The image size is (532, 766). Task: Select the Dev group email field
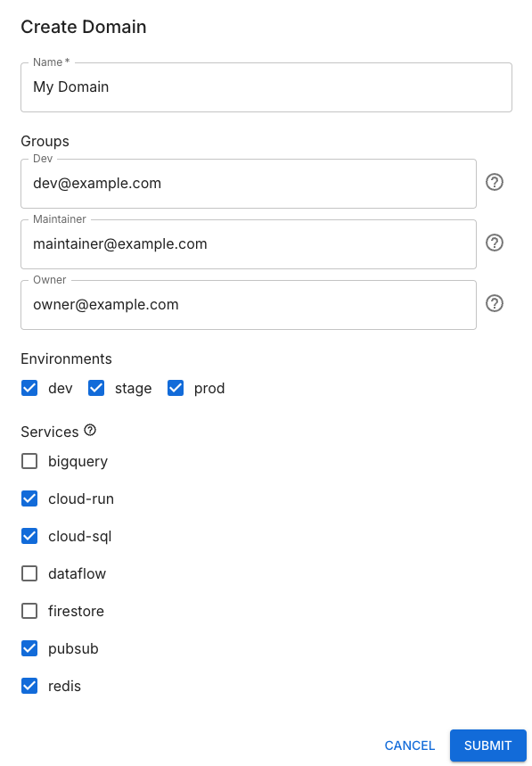tap(249, 184)
